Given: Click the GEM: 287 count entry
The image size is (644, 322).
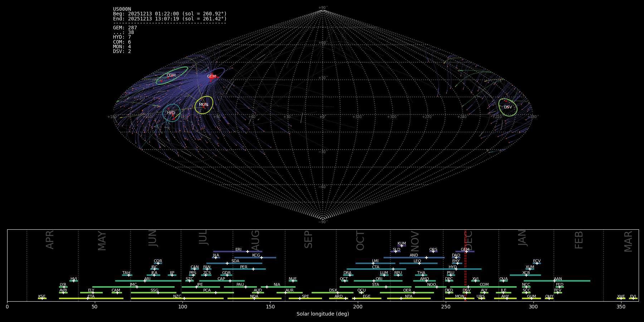Looking at the screenshot, I should 125,28.
